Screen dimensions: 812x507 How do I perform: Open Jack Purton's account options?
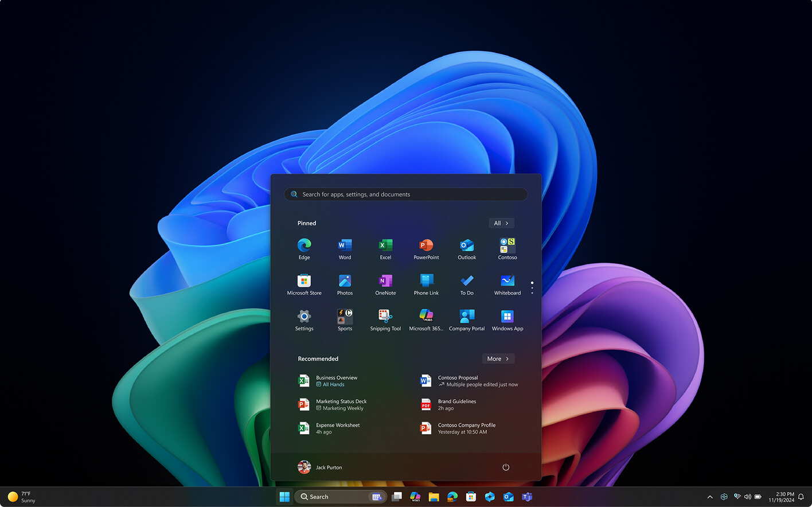click(x=321, y=467)
